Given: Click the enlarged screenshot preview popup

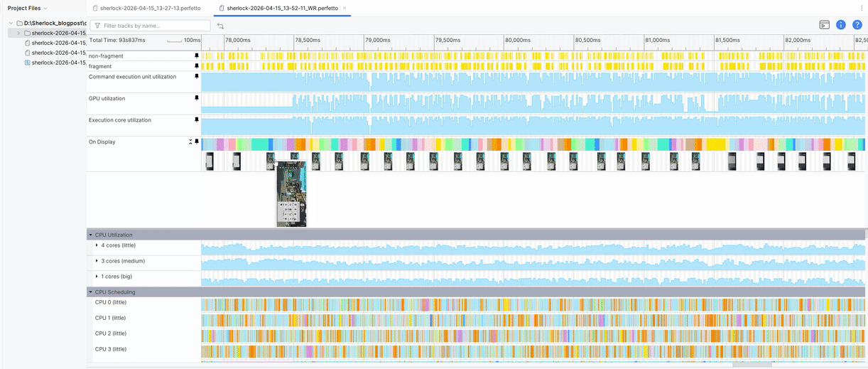Looking at the screenshot, I should click(291, 194).
